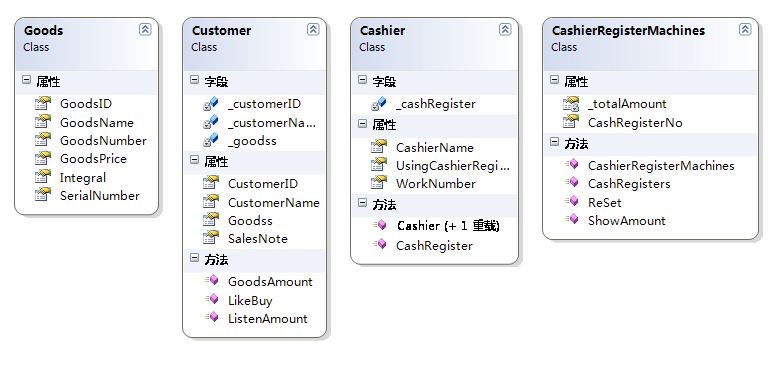Collapse the 字段 section in Cashier class
The height and width of the screenshot is (376, 783).
[x=362, y=79]
